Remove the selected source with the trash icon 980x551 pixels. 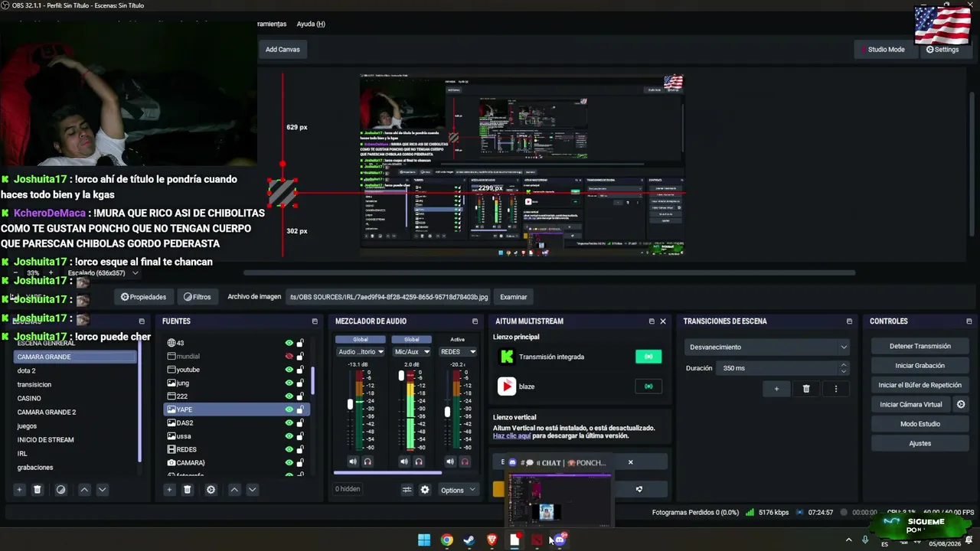pyautogui.click(x=187, y=490)
